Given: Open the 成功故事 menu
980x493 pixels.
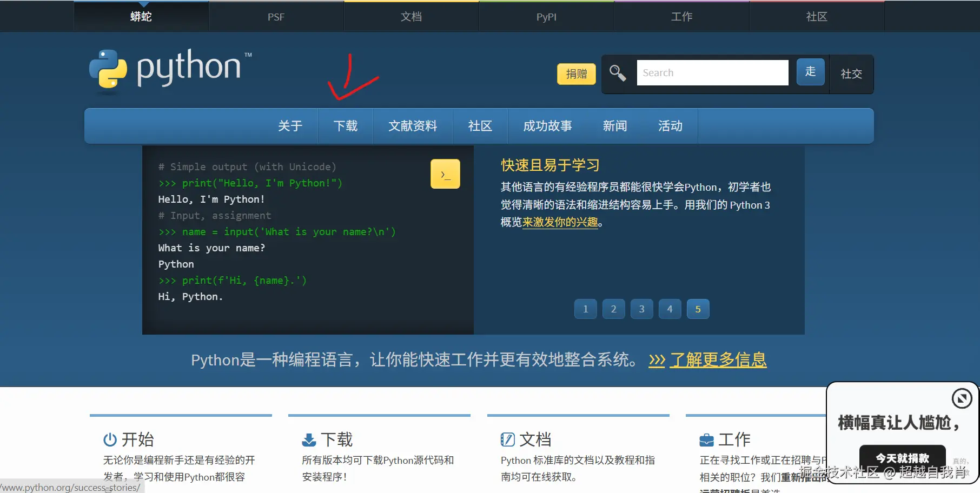Looking at the screenshot, I should (x=548, y=126).
